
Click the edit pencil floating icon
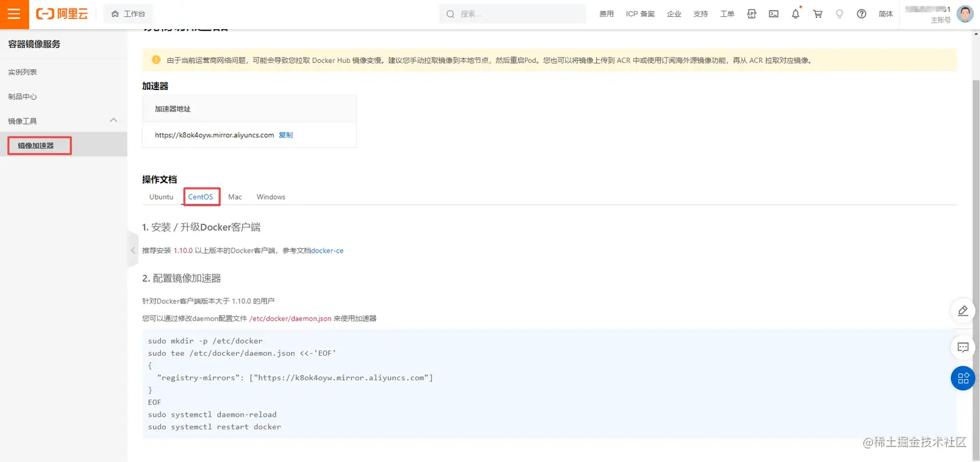963,310
